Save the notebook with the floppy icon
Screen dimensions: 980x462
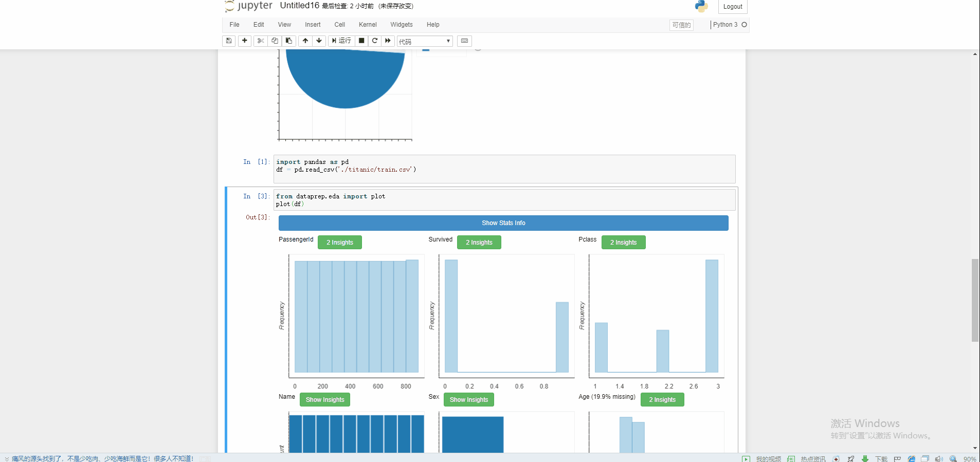coord(229,41)
